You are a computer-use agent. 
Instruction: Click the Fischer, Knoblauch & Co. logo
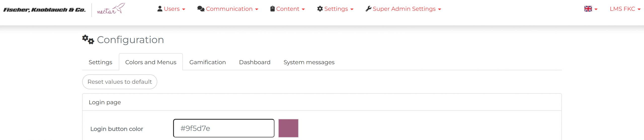coord(45,10)
